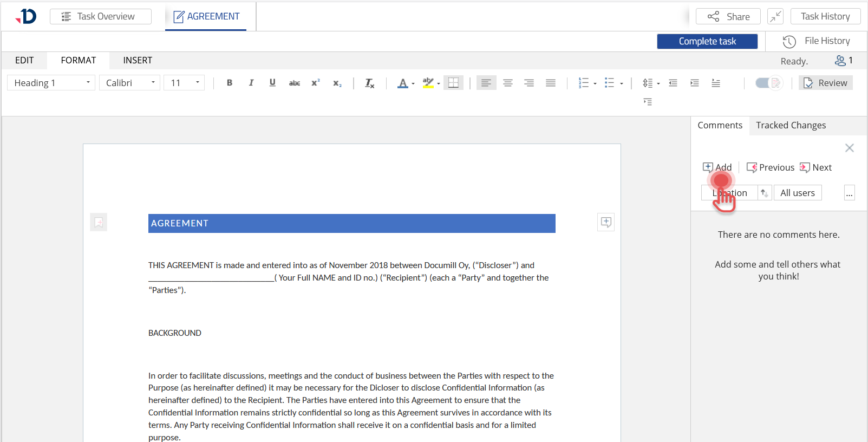Viewport: 868px width, 442px height.
Task: Clear text formatting
Action: click(369, 83)
